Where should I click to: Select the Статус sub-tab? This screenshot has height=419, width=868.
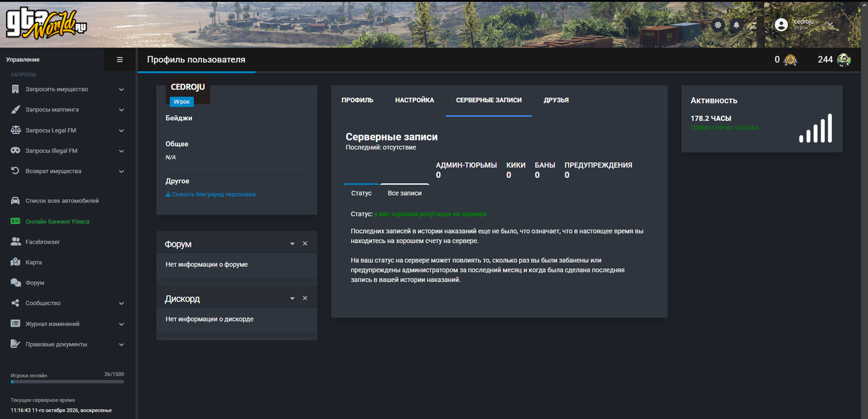pos(362,194)
